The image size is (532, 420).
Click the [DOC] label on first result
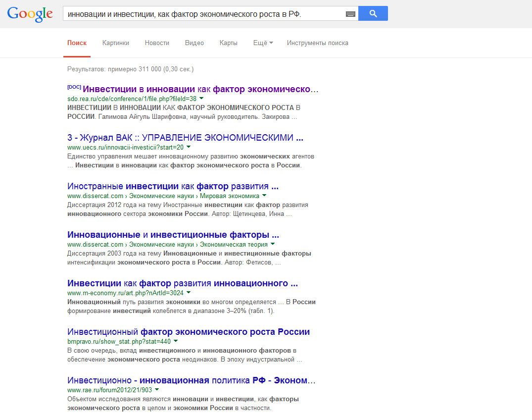click(x=74, y=87)
